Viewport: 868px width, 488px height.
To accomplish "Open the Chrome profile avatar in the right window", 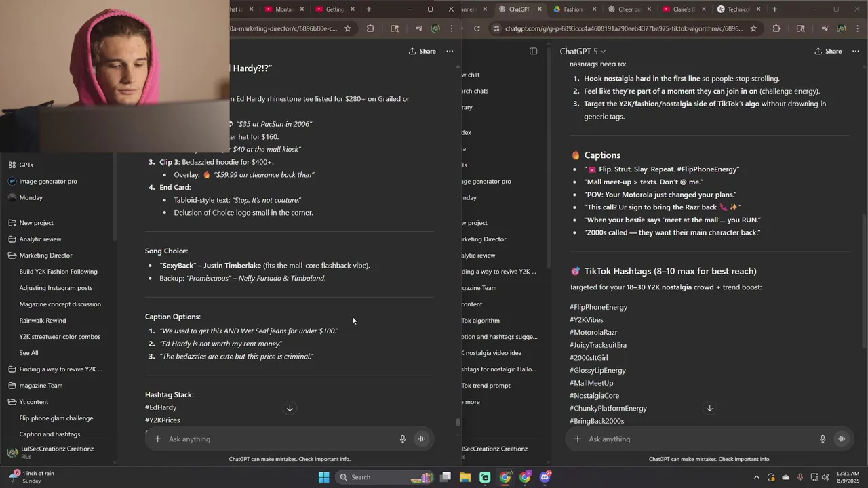I will [842, 28].
